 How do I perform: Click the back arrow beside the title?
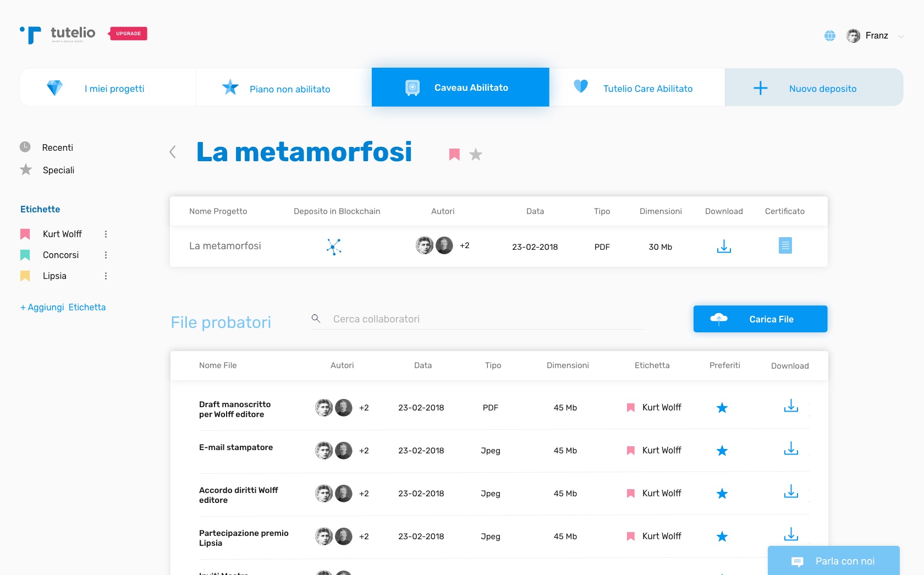173,152
